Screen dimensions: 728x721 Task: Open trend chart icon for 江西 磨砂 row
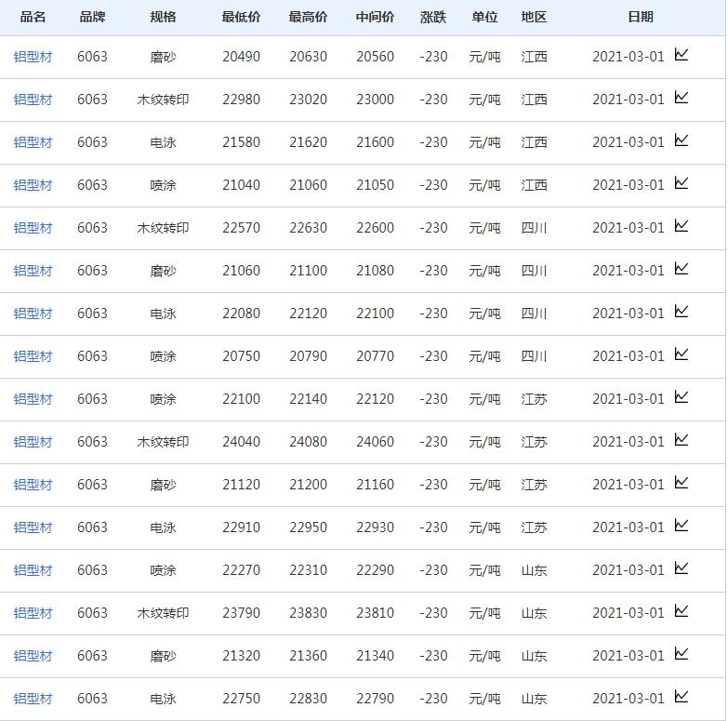[x=682, y=55]
